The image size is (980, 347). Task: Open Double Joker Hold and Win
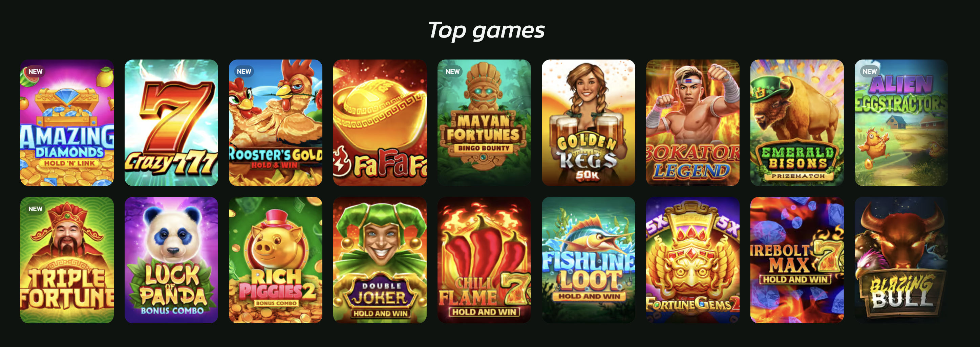tap(380, 260)
